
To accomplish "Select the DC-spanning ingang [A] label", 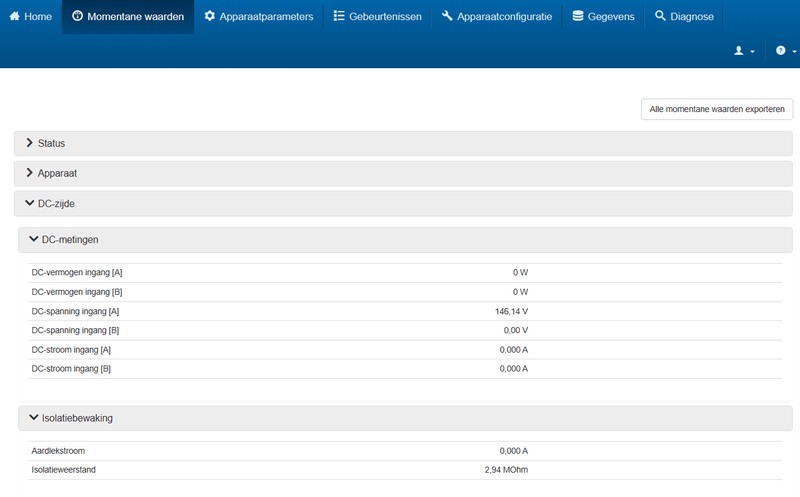I will point(75,311).
